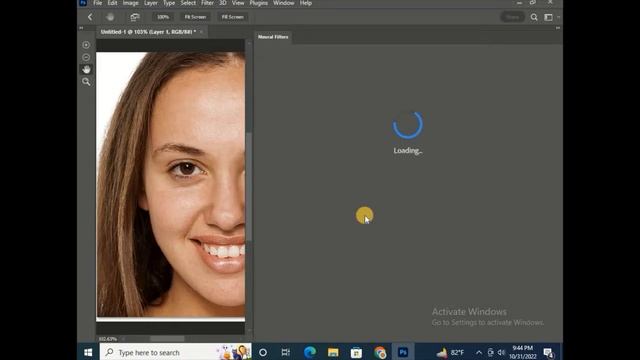Open the 3D menu
The image size is (640, 360).
pos(223,3)
